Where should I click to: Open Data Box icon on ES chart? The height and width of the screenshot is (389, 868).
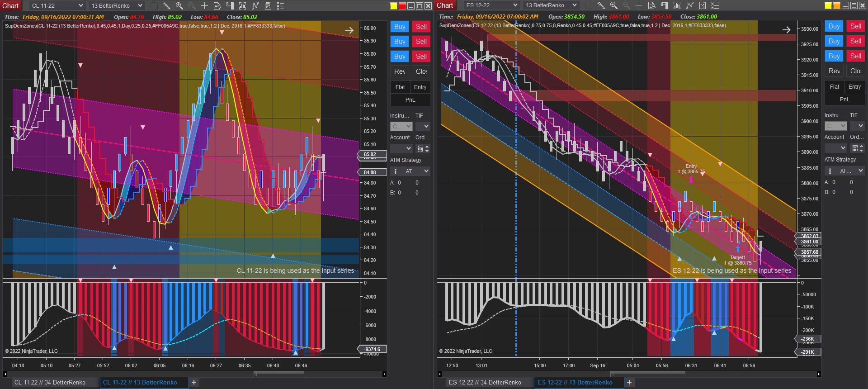(x=651, y=5)
